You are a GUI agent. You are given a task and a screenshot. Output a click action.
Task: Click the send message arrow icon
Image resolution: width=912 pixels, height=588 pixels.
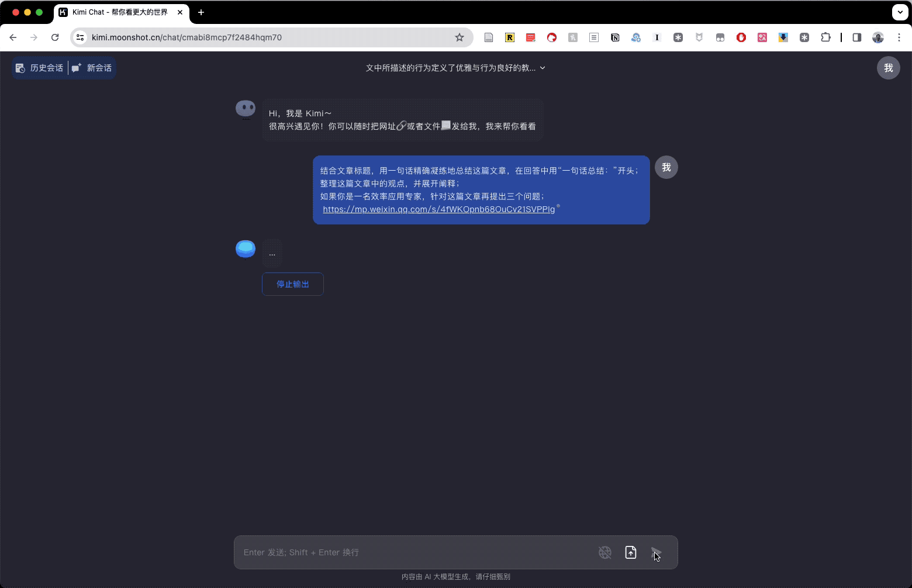[656, 552]
